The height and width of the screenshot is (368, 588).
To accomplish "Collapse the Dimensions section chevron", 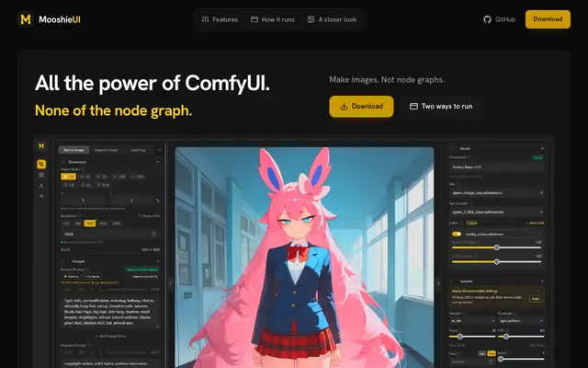I will tap(157, 162).
